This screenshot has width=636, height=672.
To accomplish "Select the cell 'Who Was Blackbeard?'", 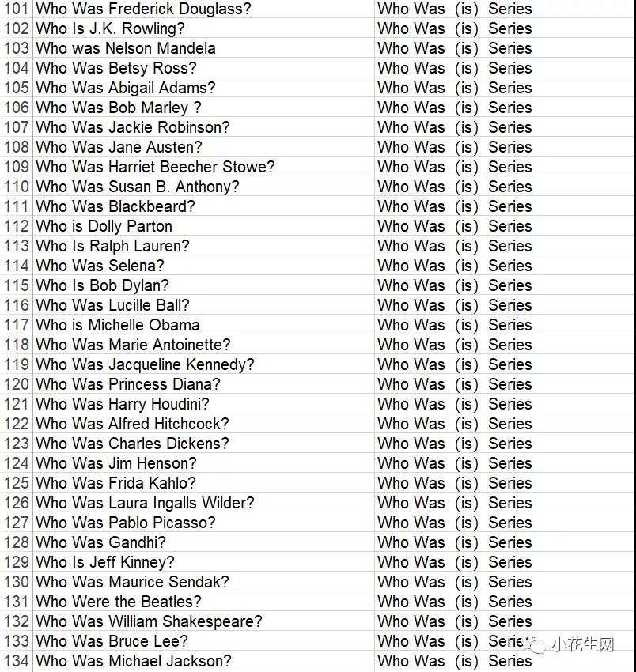I will [203, 206].
